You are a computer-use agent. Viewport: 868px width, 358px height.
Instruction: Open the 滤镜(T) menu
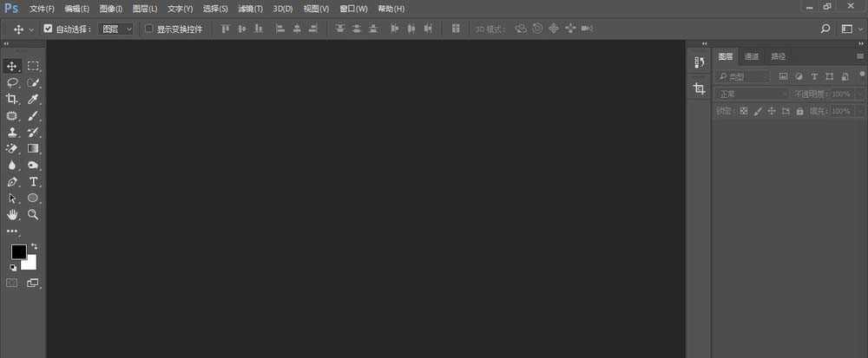pyautogui.click(x=250, y=9)
